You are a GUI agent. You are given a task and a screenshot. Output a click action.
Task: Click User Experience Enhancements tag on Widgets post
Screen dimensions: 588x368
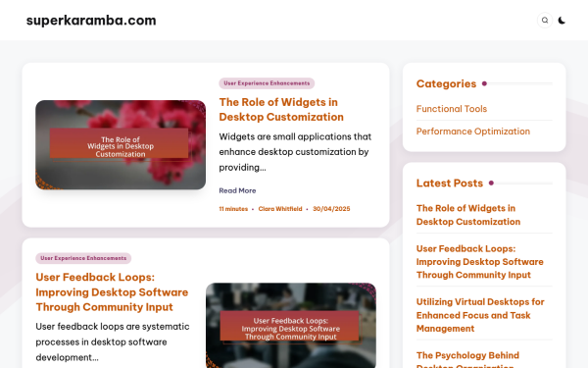(x=267, y=83)
